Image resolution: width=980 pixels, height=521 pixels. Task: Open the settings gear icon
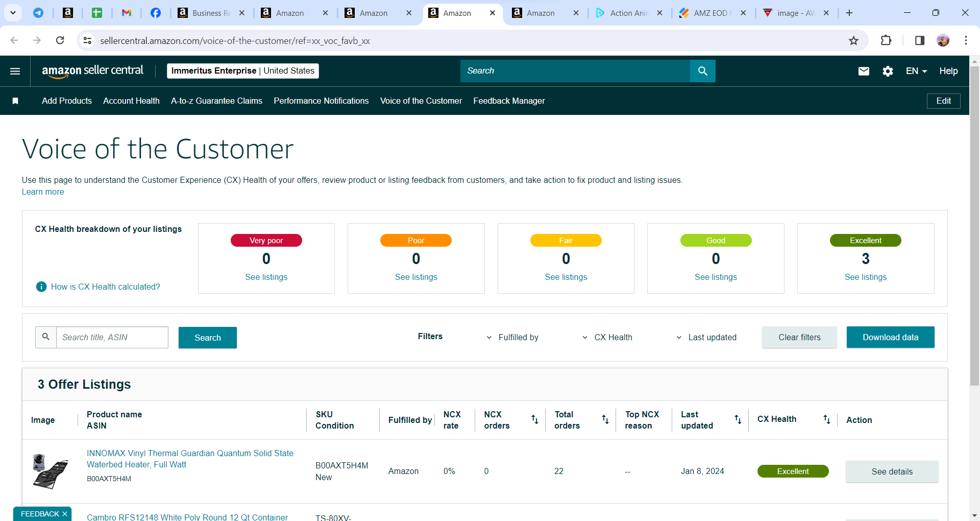click(x=888, y=71)
